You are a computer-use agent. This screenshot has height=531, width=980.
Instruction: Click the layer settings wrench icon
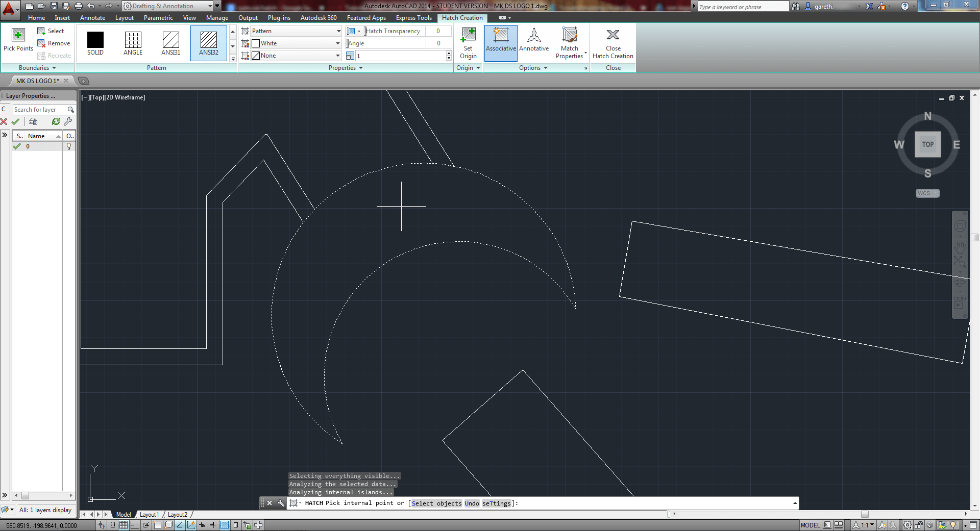[x=68, y=121]
